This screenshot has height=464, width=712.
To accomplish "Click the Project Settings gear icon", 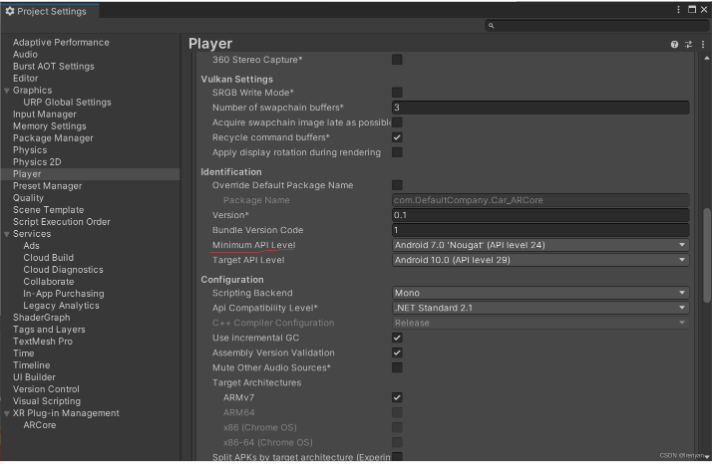I will tap(10, 11).
